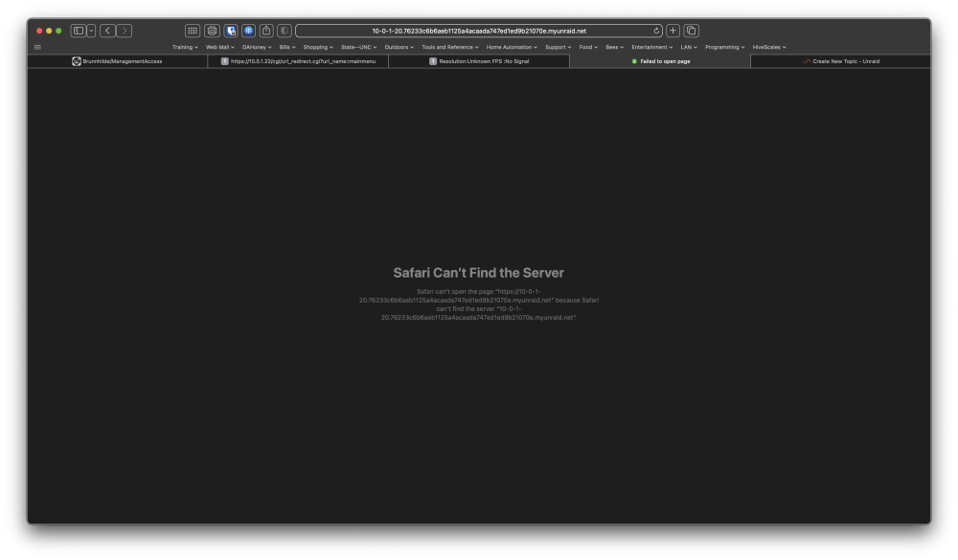
Task: Zoom the Safari window with green button
Action: click(58, 31)
